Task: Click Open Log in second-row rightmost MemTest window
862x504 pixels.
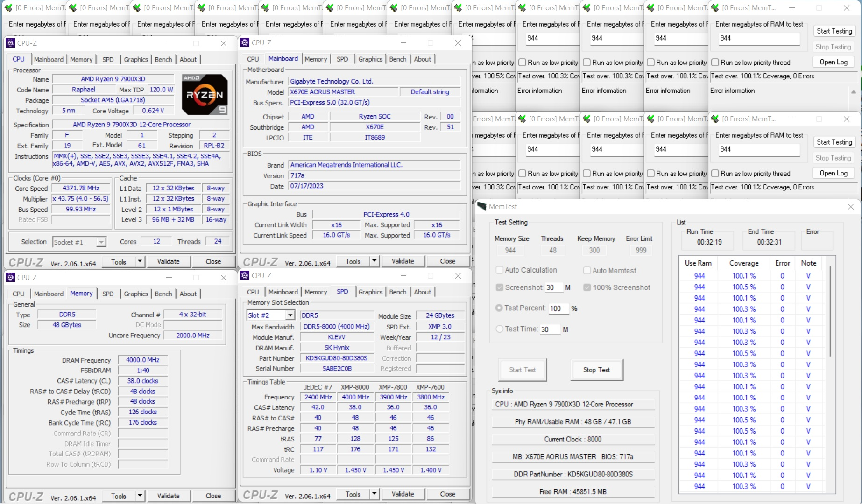Action: [834, 173]
